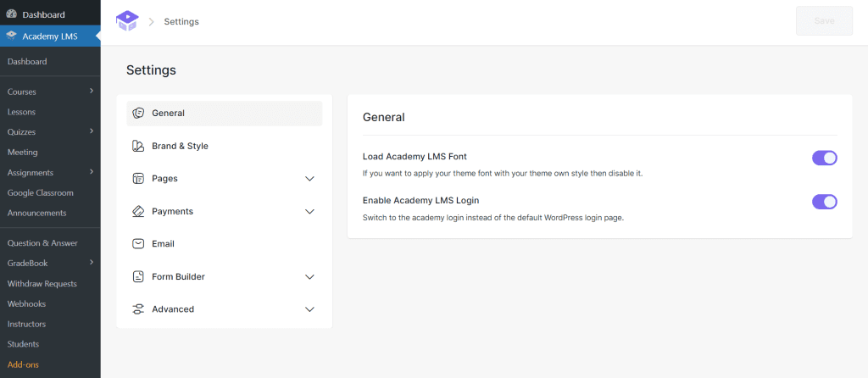Select the Payments settings section
This screenshot has height=378, width=868.
pyautogui.click(x=224, y=211)
